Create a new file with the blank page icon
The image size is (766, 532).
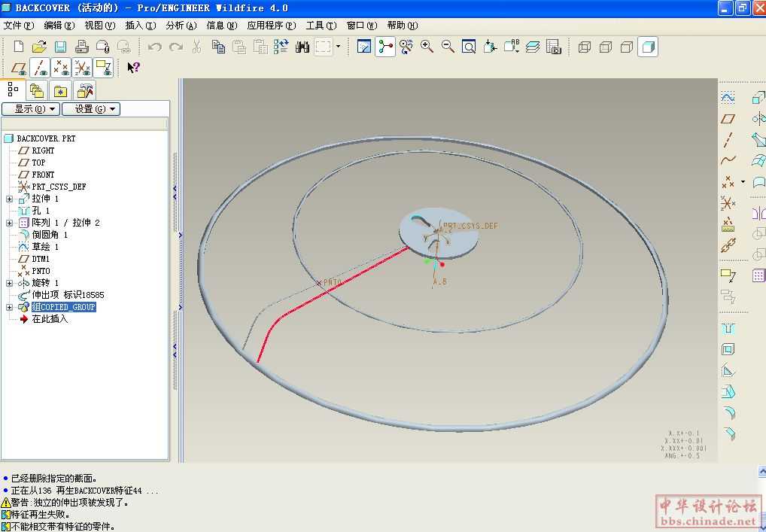pos(19,47)
